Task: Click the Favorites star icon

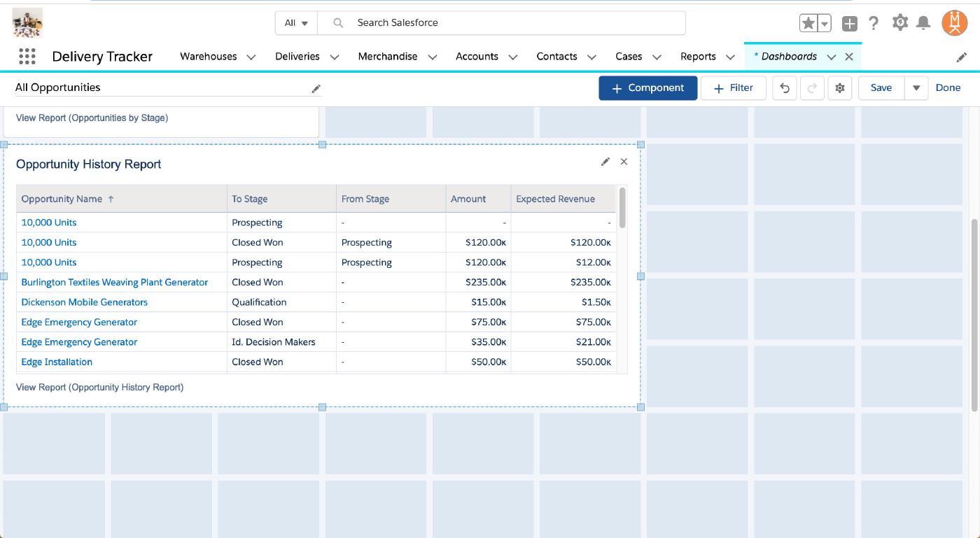Action: [808, 23]
